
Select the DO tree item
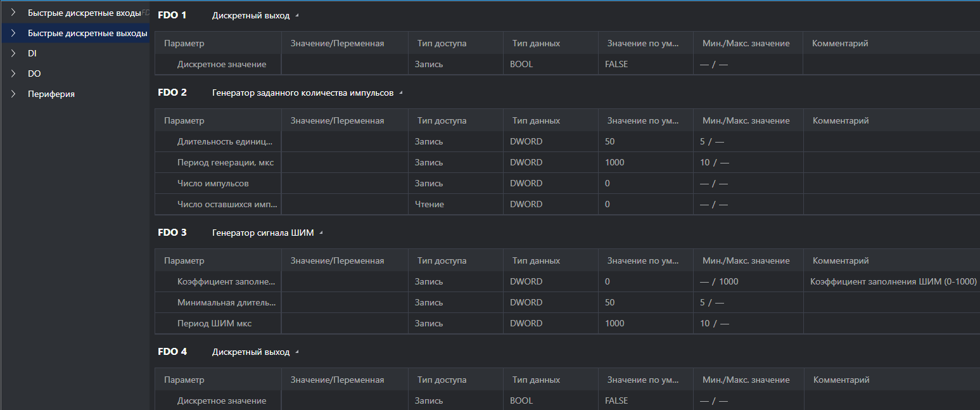point(34,74)
